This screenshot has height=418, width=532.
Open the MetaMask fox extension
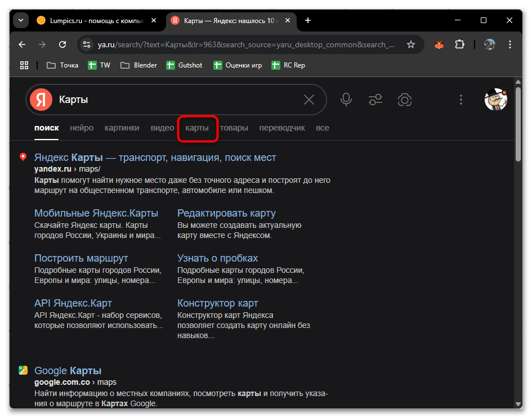pos(439,44)
